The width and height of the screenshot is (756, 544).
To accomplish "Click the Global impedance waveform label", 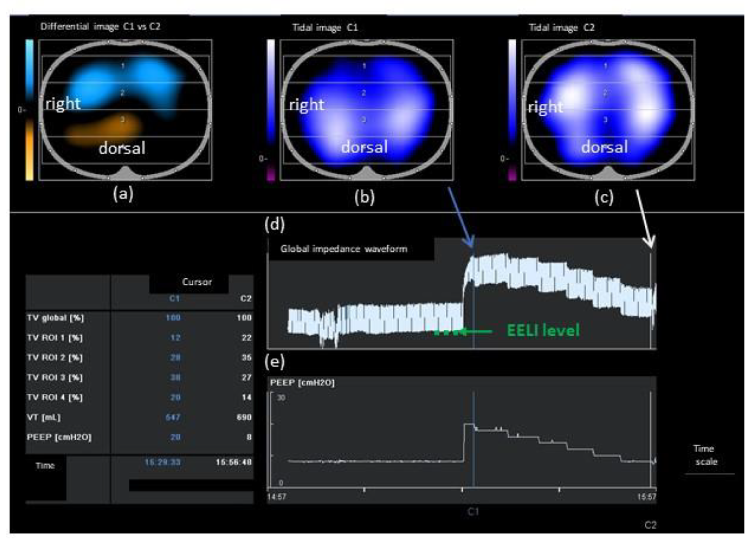I will coord(344,249).
